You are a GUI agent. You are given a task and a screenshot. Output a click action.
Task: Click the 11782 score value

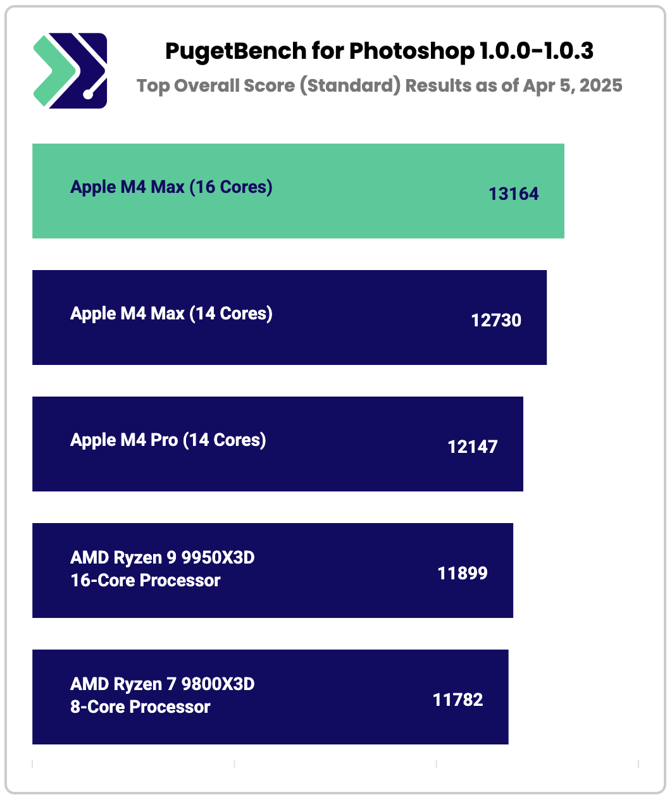point(458,700)
